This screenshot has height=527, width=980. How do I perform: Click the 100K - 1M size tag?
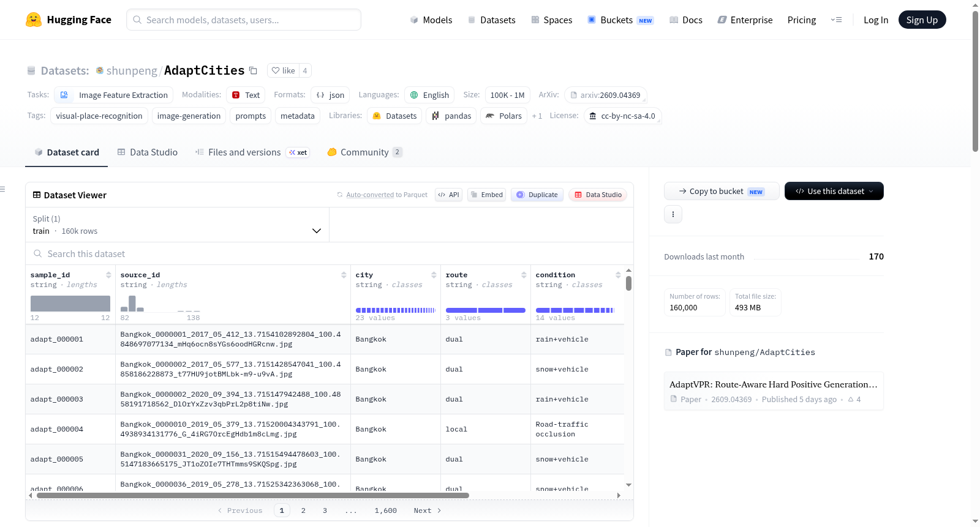(x=507, y=95)
